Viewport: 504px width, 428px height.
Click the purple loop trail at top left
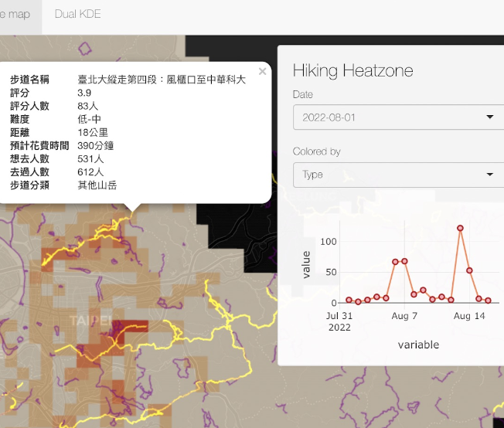coord(85,49)
